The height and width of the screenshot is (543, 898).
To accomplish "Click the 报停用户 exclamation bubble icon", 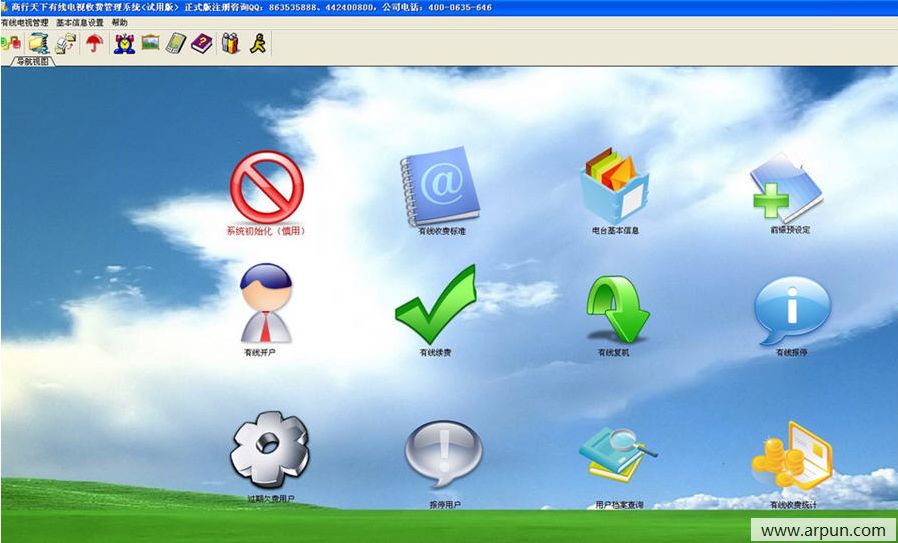I will click(443, 453).
